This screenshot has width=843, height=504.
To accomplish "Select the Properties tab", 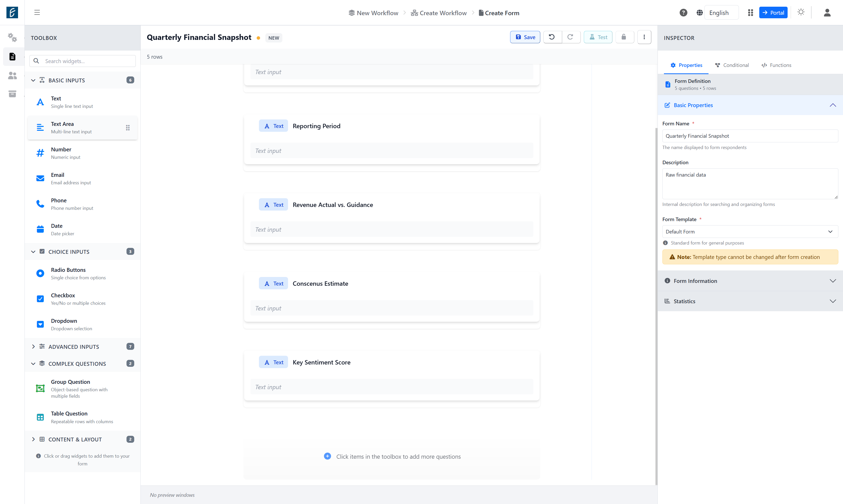I will tap(686, 65).
